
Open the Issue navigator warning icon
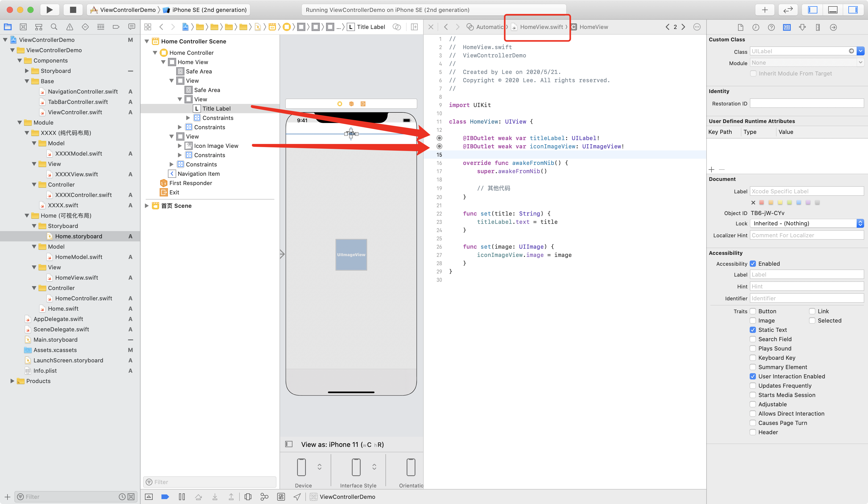69,27
